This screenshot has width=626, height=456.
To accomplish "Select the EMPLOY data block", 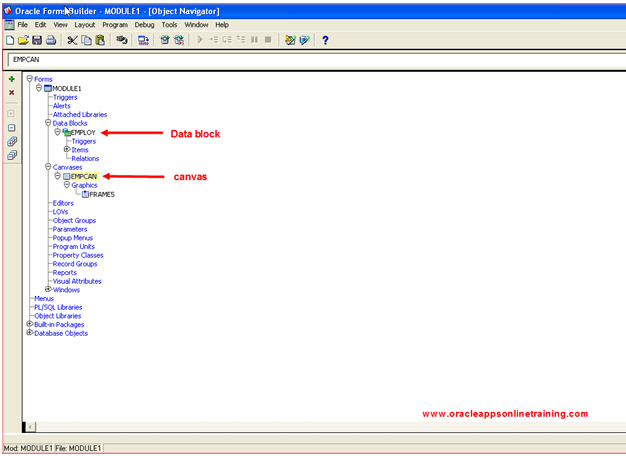I will pos(84,132).
